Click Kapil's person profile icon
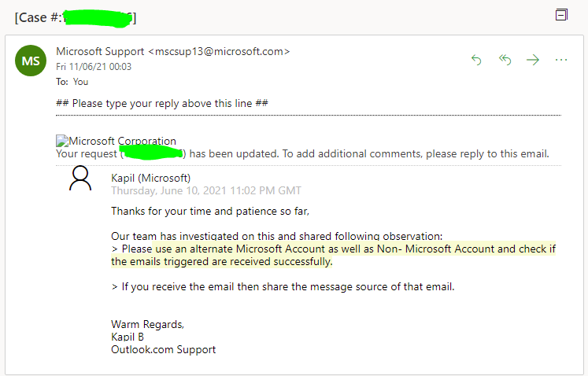Image resolution: width=588 pixels, height=376 pixels. coord(80,180)
